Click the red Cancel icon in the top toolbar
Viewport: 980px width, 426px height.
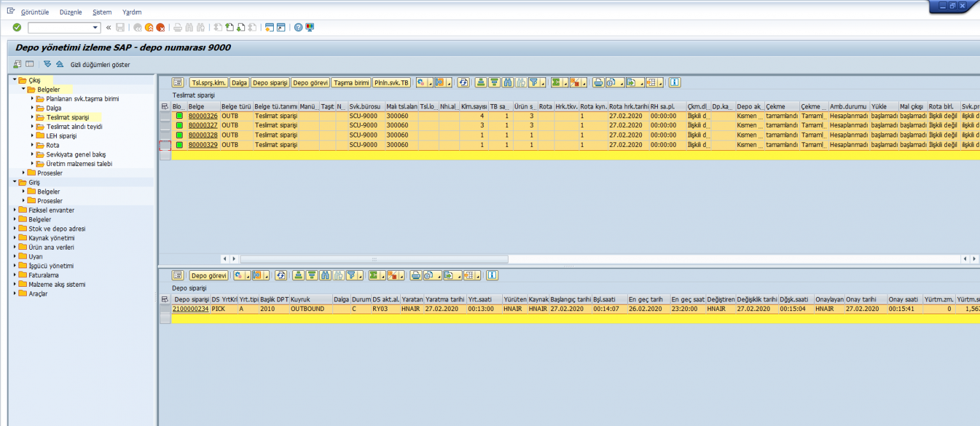[160, 27]
